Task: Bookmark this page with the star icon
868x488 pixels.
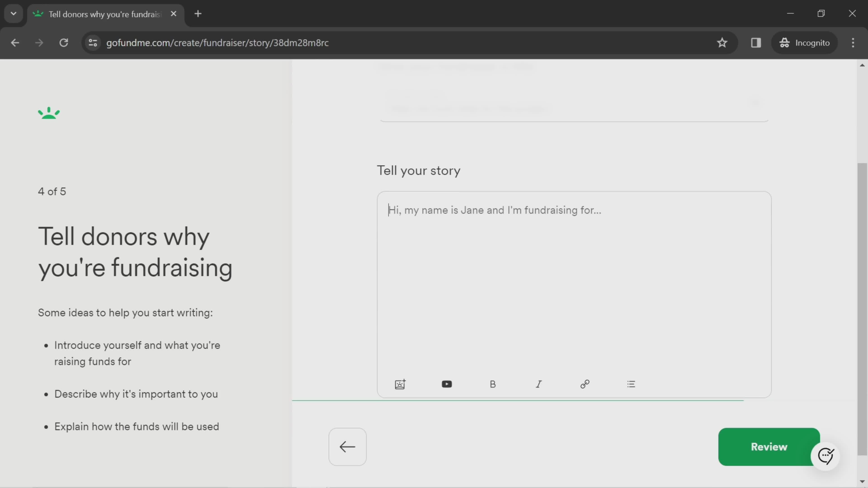Action: click(x=722, y=43)
